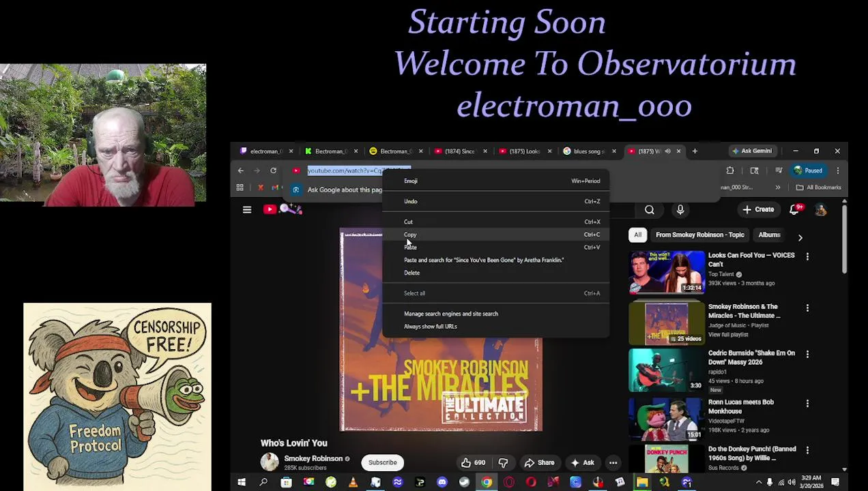Choose Emoji from the context menu

(x=495, y=181)
